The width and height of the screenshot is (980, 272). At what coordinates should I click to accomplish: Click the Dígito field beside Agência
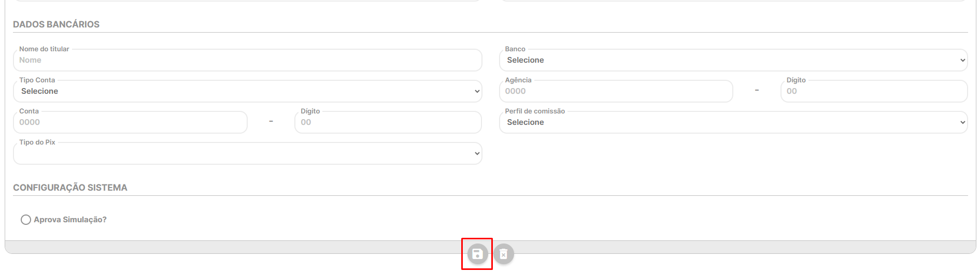(x=873, y=91)
